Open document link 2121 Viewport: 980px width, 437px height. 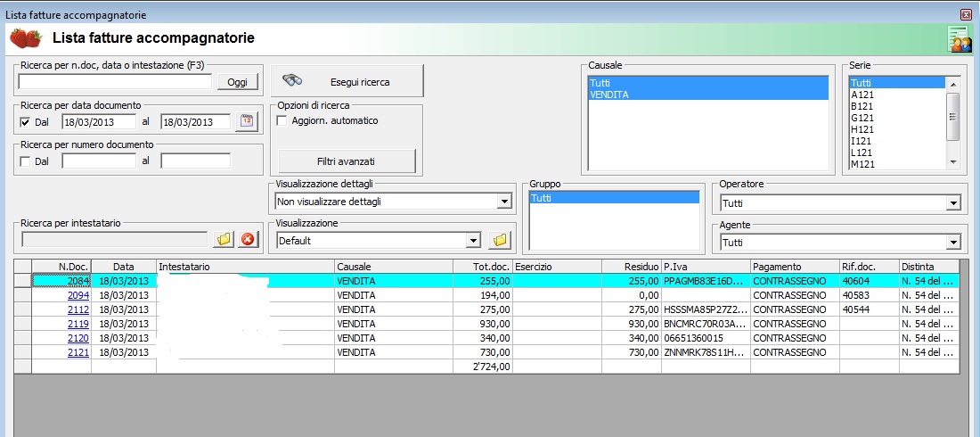pyautogui.click(x=78, y=352)
